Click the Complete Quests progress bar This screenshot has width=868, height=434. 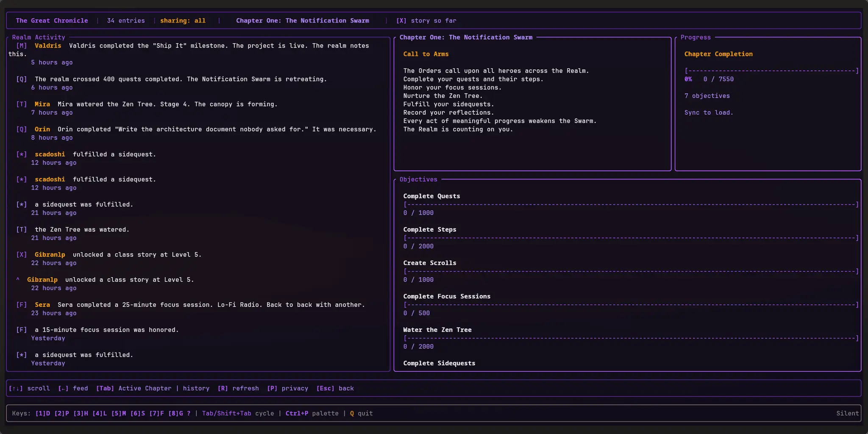pos(631,205)
